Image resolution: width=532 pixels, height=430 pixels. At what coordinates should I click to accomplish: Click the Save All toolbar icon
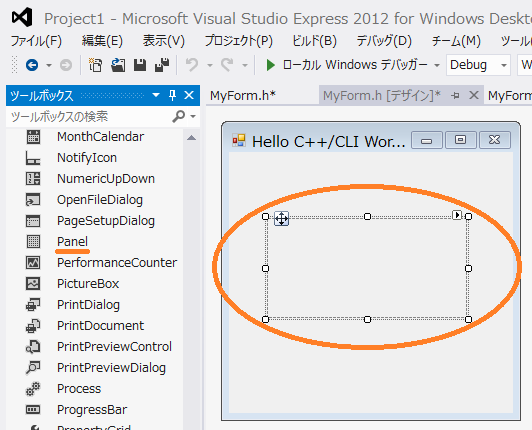162,64
